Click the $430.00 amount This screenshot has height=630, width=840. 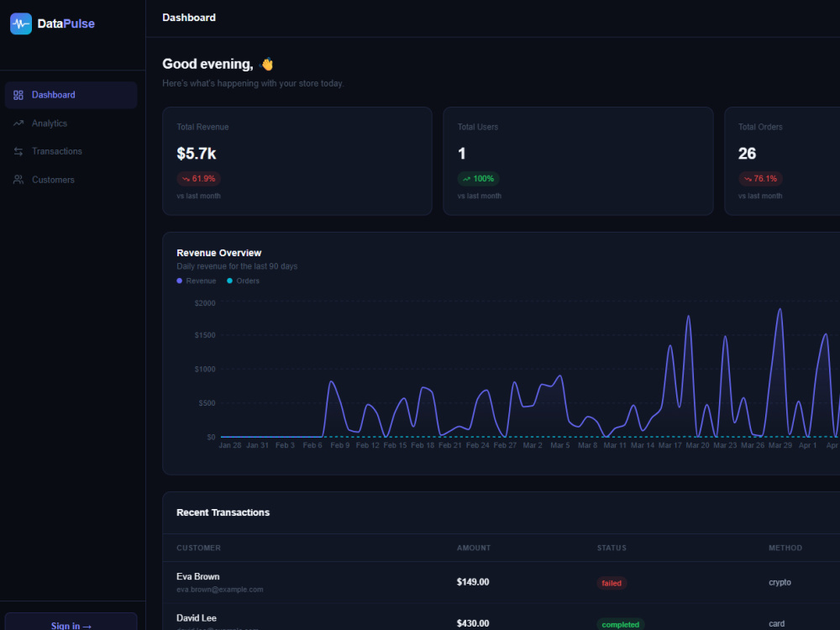472,623
